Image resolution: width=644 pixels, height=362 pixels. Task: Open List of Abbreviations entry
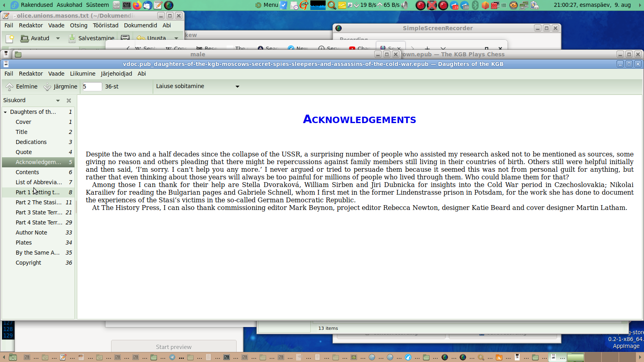pos(38,182)
